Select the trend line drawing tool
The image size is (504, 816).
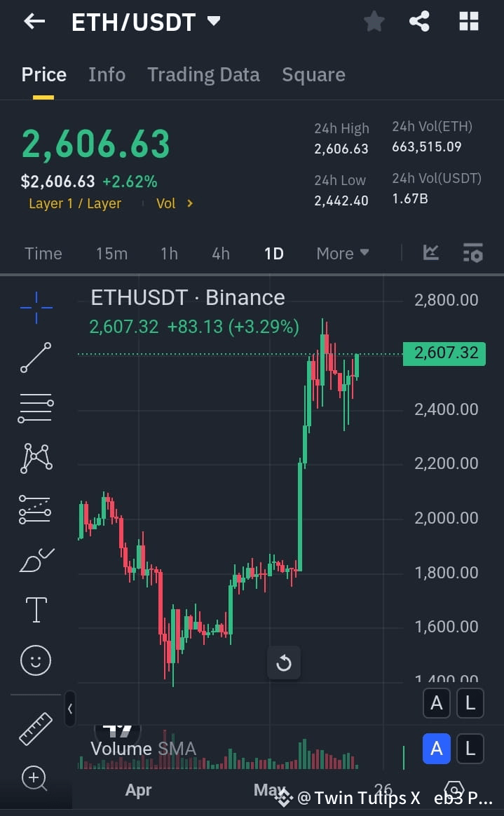pos(36,358)
